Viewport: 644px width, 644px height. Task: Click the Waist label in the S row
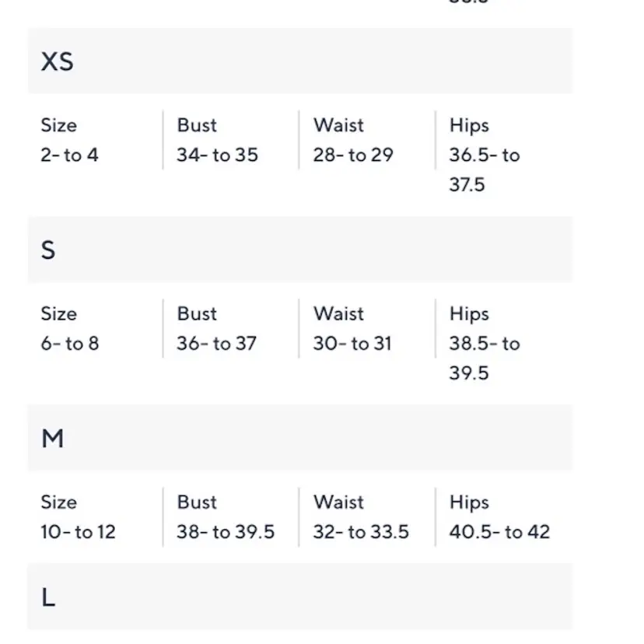click(338, 313)
